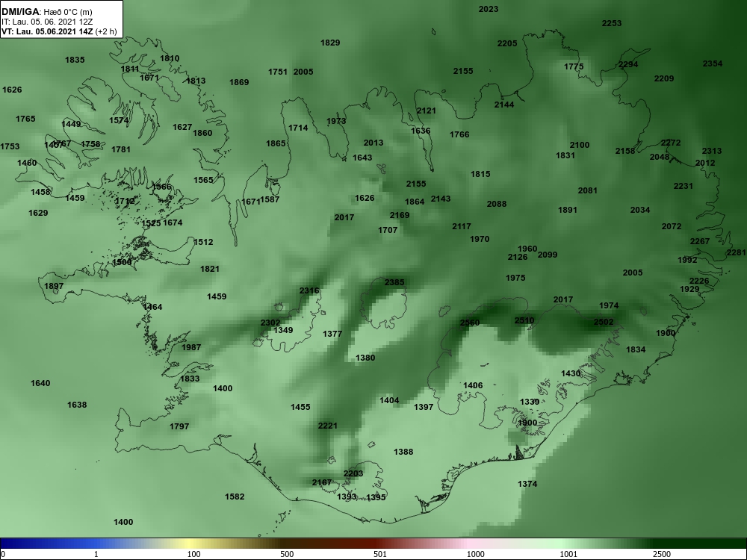Image resolution: width=747 pixels, height=560 pixels.
Task: Select the 2281 label on east coast
Action: tap(737, 253)
